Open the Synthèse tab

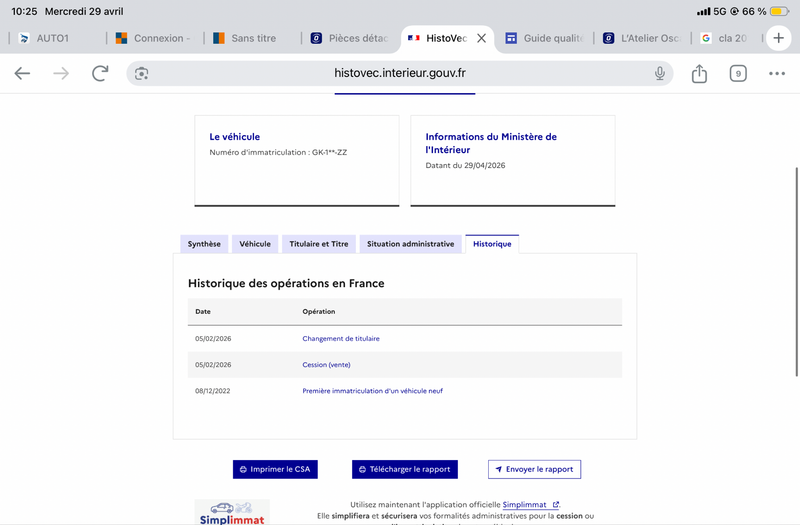coord(204,244)
